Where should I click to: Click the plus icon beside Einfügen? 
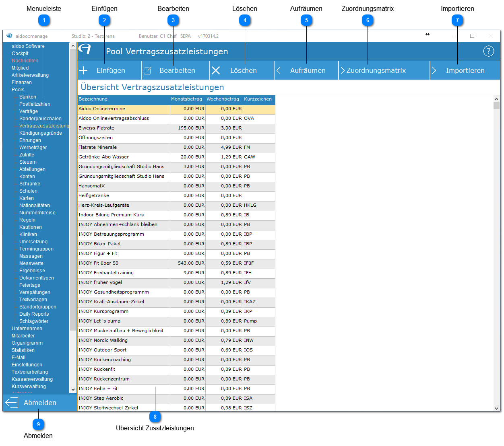click(x=83, y=70)
